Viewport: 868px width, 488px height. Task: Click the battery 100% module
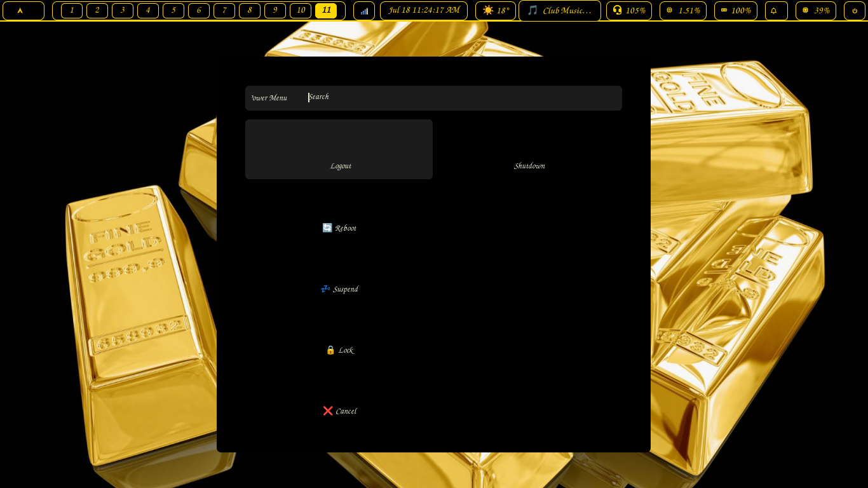[x=736, y=11]
